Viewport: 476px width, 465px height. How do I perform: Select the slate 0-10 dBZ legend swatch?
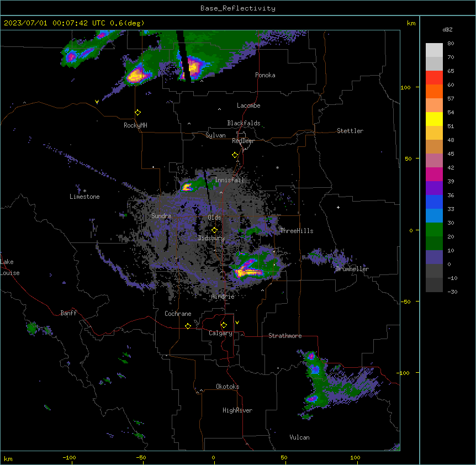(x=434, y=257)
